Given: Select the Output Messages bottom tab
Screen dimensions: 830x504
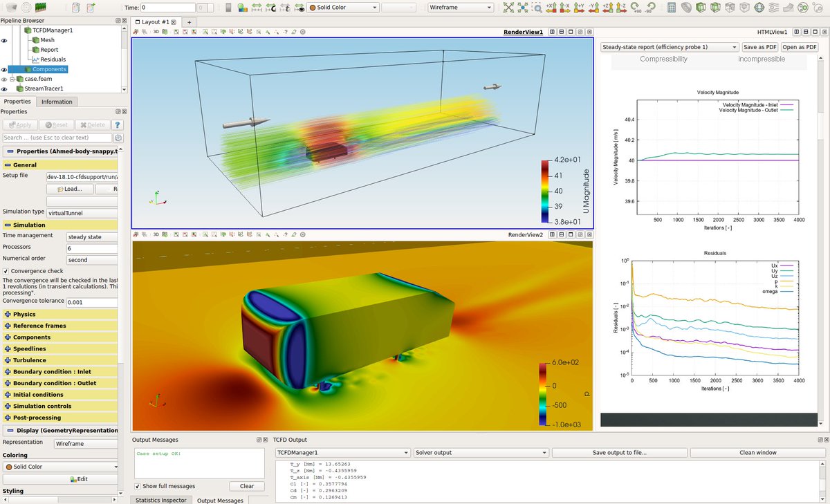Looking at the screenshot, I should tap(220, 500).
